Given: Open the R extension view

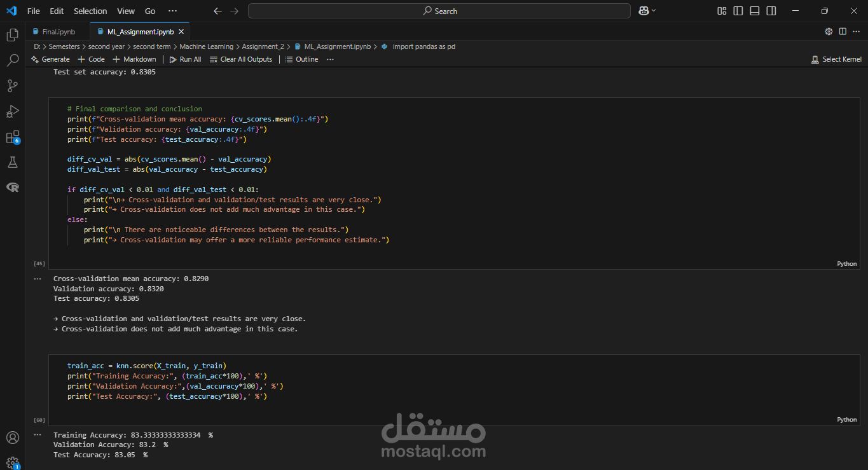Looking at the screenshot, I should (12, 188).
